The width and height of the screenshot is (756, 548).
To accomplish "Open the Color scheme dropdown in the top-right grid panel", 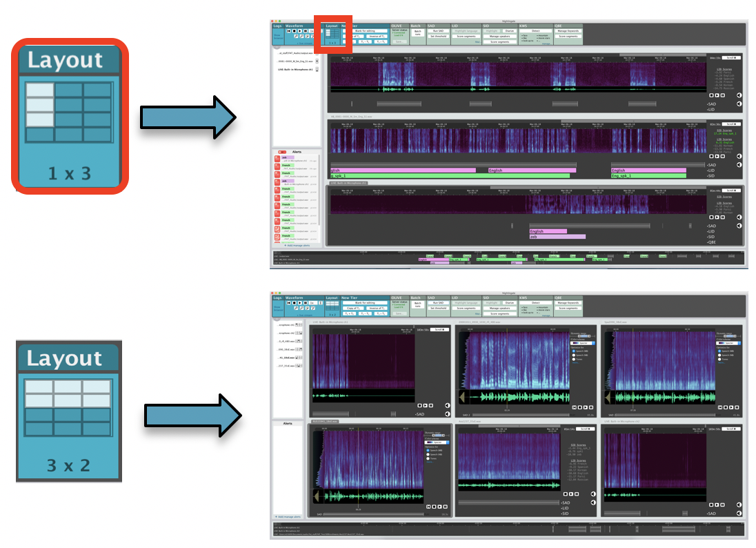I will click(728, 342).
